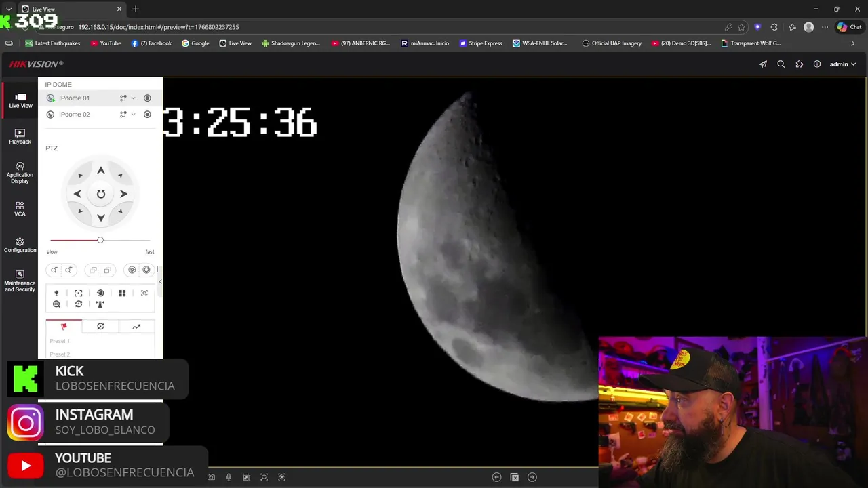Click PTZ zoom in button
868x488 pixels.
coord(68,270)
